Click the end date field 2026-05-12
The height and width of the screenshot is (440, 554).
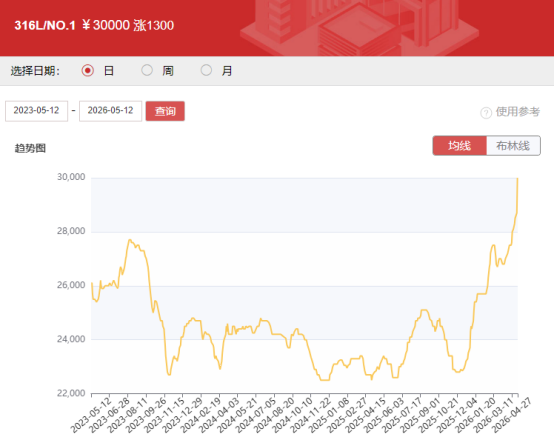click(x=110, y=111)
